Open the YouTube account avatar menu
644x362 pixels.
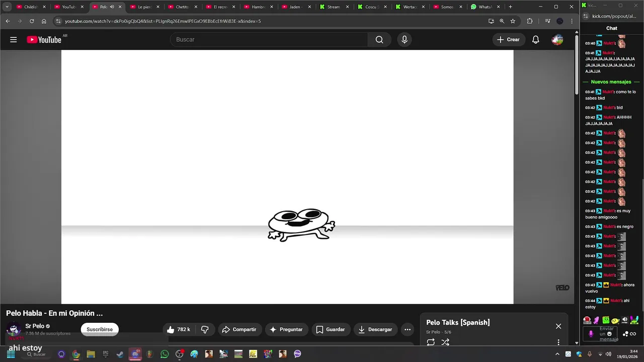coord(557,40)
